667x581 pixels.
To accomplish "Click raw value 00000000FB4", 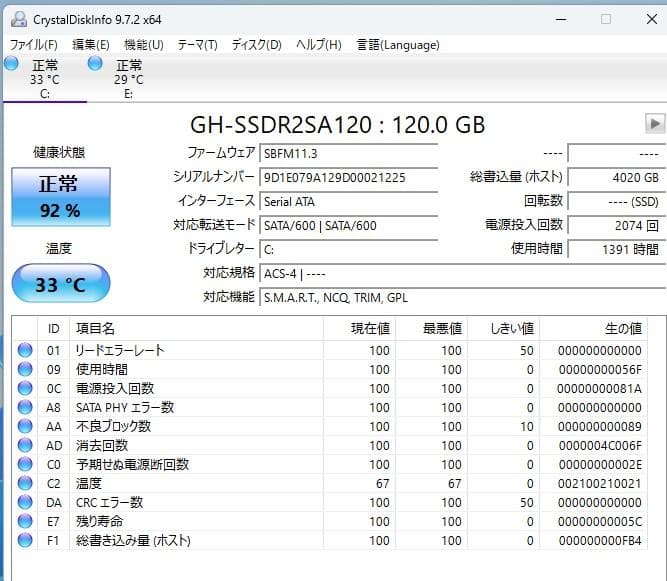I will click(600, 541).
